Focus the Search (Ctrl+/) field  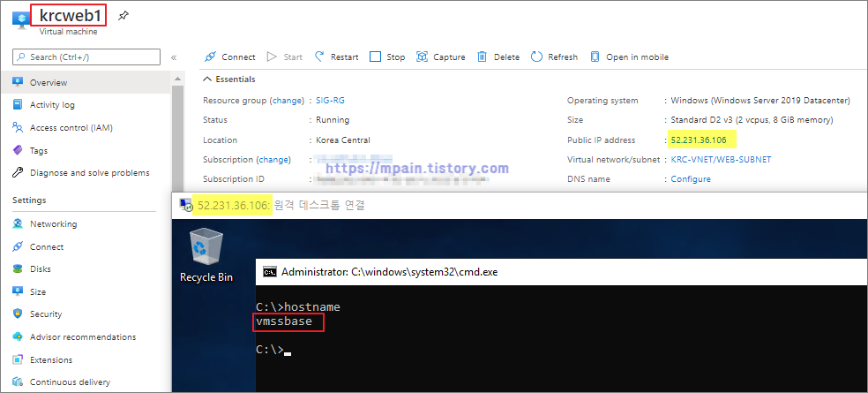pyautogui.click(x=86, y=57)
